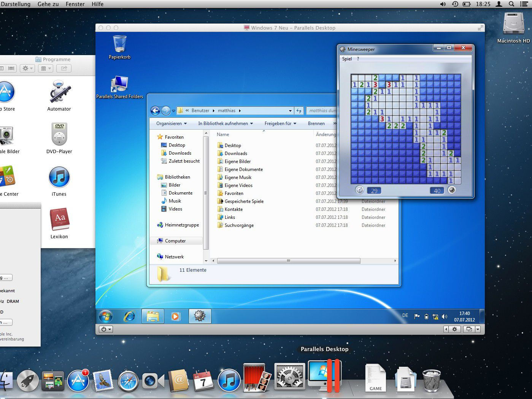Click the Explorer horizontal scrollbar thumb
The width and height of the screenshot is (532, 399).
tap(289, 261)
